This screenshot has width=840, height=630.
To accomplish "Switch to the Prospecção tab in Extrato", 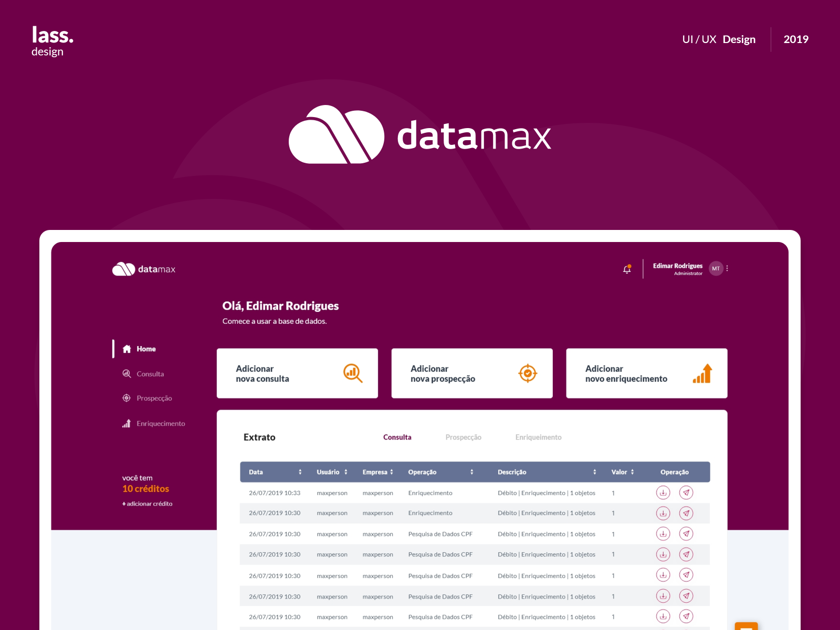I will pos(464,437).
